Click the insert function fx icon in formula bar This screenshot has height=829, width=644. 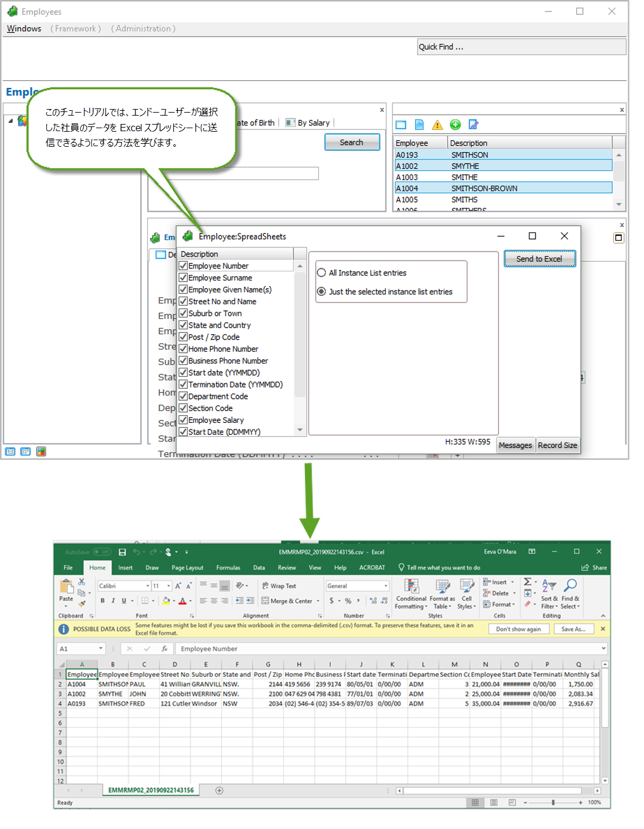coord(164,649)
